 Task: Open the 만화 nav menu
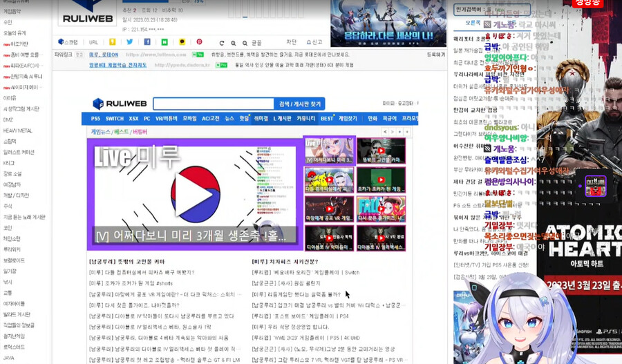[373, 119]
